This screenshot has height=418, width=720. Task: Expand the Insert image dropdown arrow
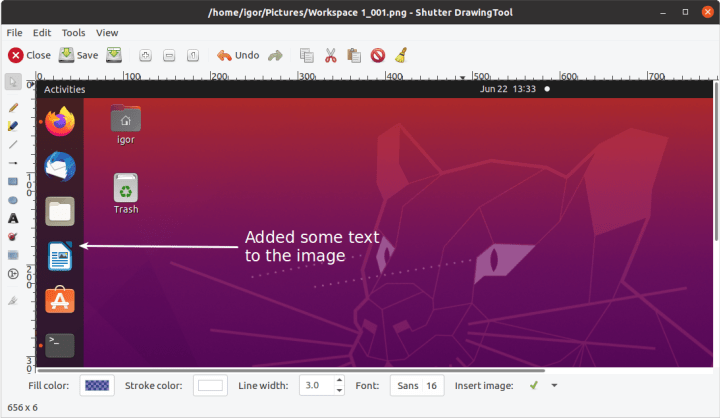[x=554, y=385]
